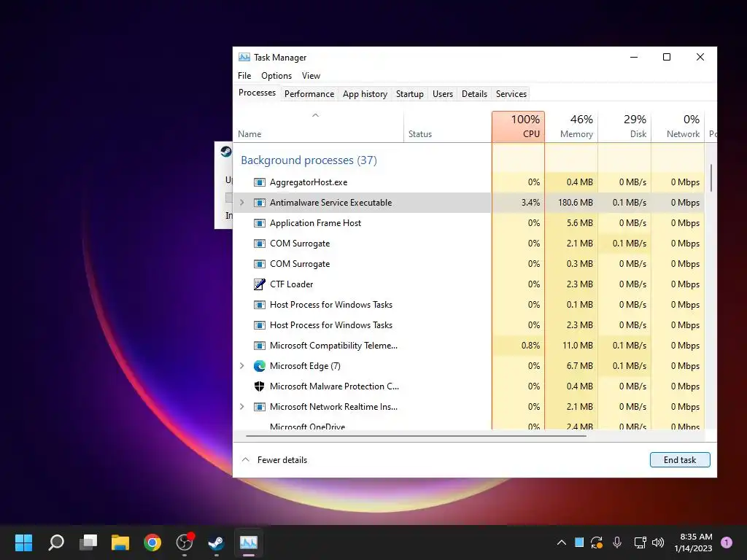Switch to the App history tab

click(x=365, y=94)
